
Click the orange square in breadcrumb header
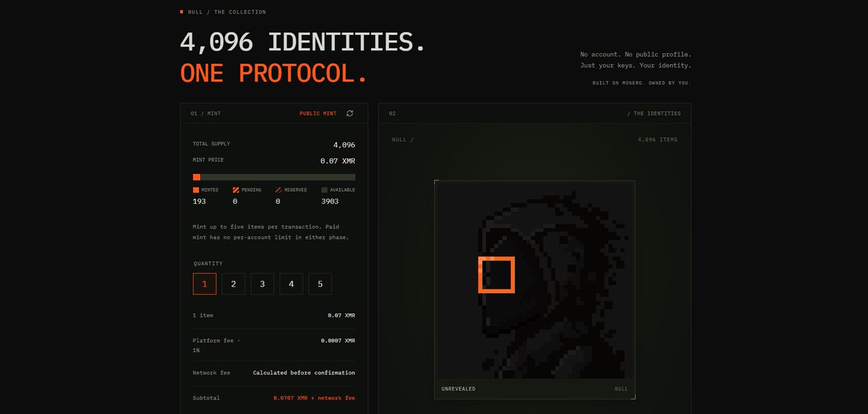point(182,12)
